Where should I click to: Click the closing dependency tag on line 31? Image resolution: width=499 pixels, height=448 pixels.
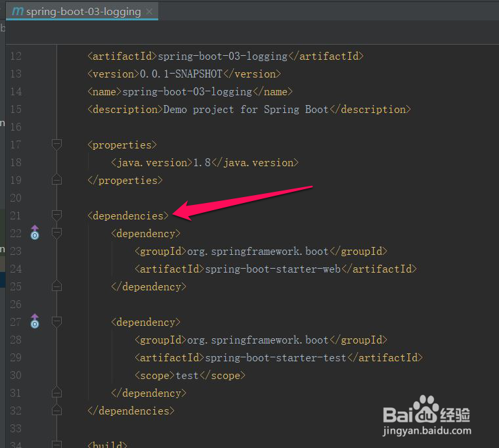(x=148, y=393)
